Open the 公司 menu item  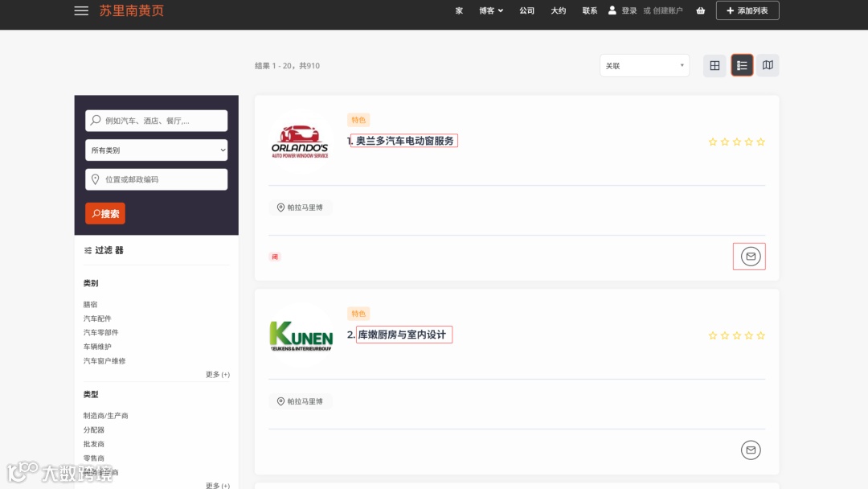tap(526, 10)
